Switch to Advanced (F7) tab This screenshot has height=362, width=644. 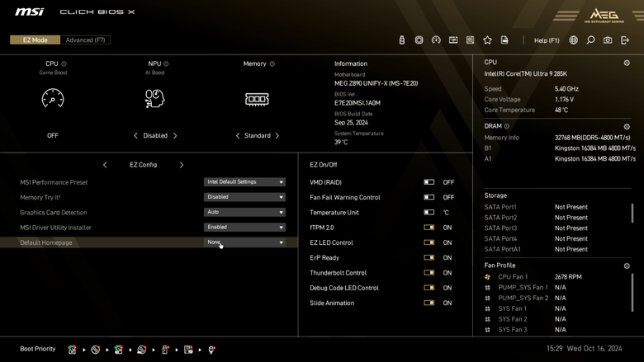tap(85, 40)
